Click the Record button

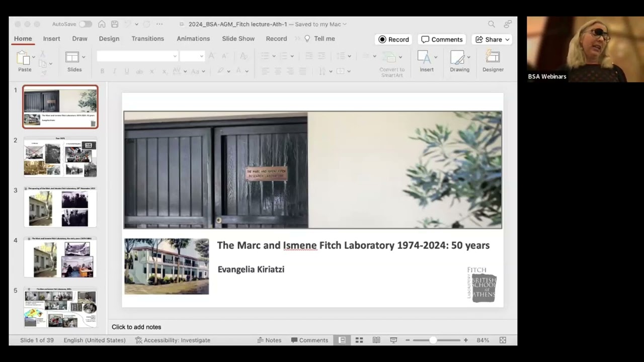click(393, 40)
